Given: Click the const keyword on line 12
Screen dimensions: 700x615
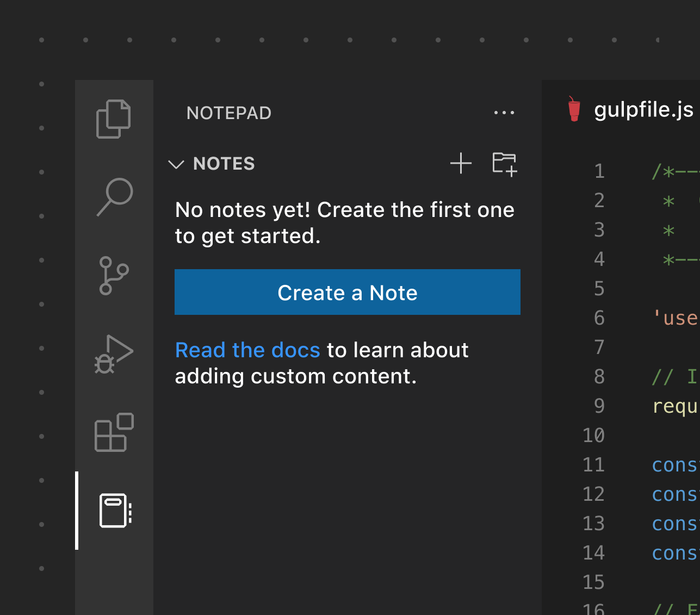Looking at the screenshot, I should [x=675, y=494].
